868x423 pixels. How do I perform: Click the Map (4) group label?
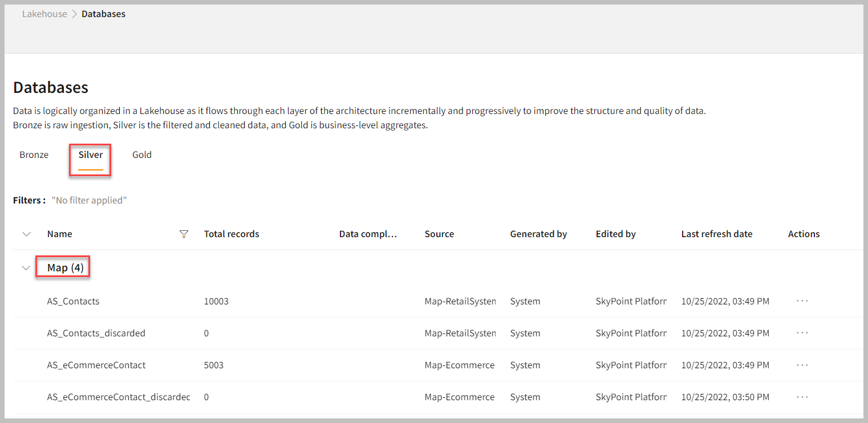click(x=66, y=268)
